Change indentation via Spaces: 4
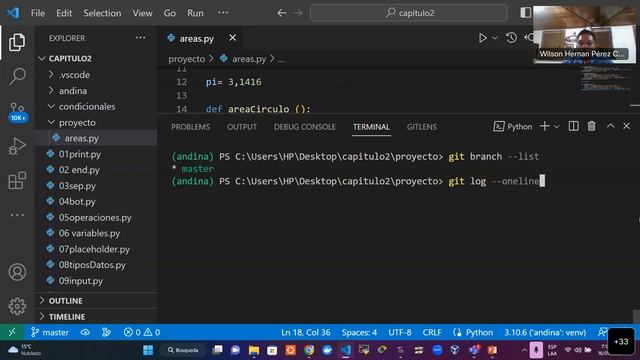Image resolution: width=640 pixels, height=360 pixels. pos(359,332)
